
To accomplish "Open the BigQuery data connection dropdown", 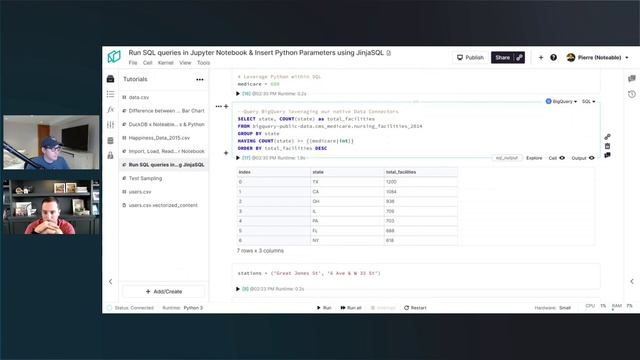I will point(561,101).
